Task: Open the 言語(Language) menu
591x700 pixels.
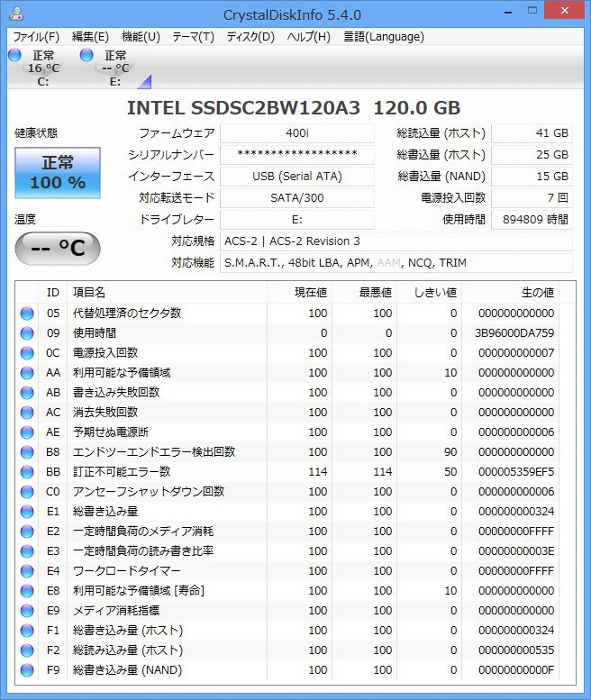Action: [384, 37]
